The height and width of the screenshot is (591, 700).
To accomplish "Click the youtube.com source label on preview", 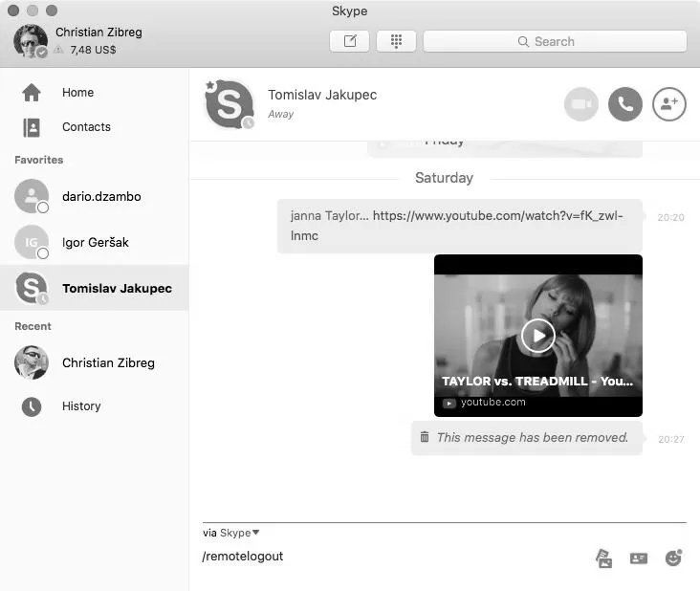I will pos(492,403).
